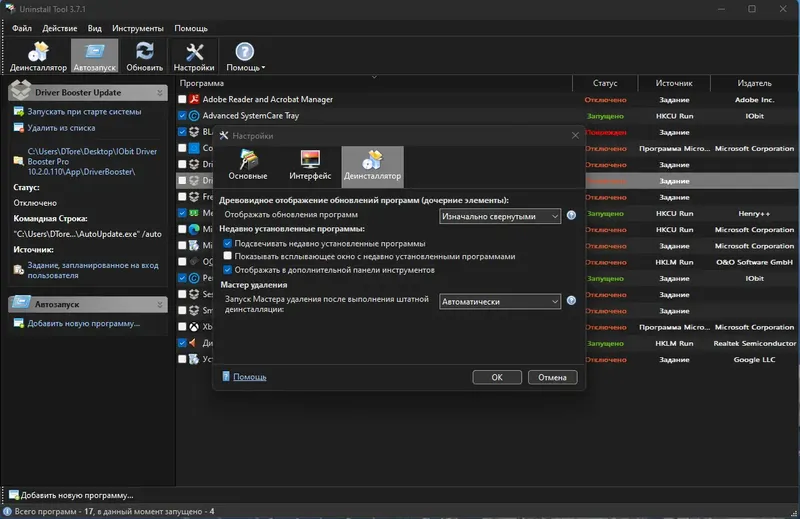The width and height of the screenshot is (800, 519).
Task: Click the sidebar Добавить новую программу icon
Action: pos(19,324)
